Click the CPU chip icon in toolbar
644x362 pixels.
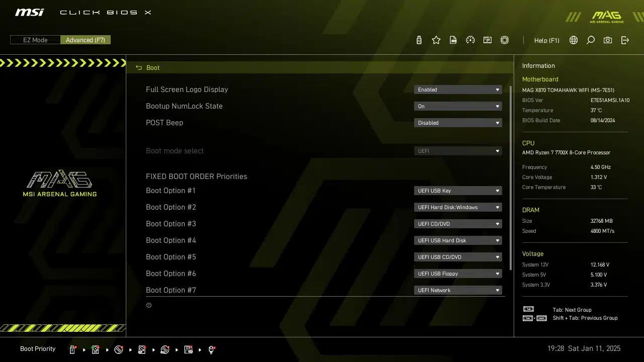pyautogui.click(x=505, y=40)
